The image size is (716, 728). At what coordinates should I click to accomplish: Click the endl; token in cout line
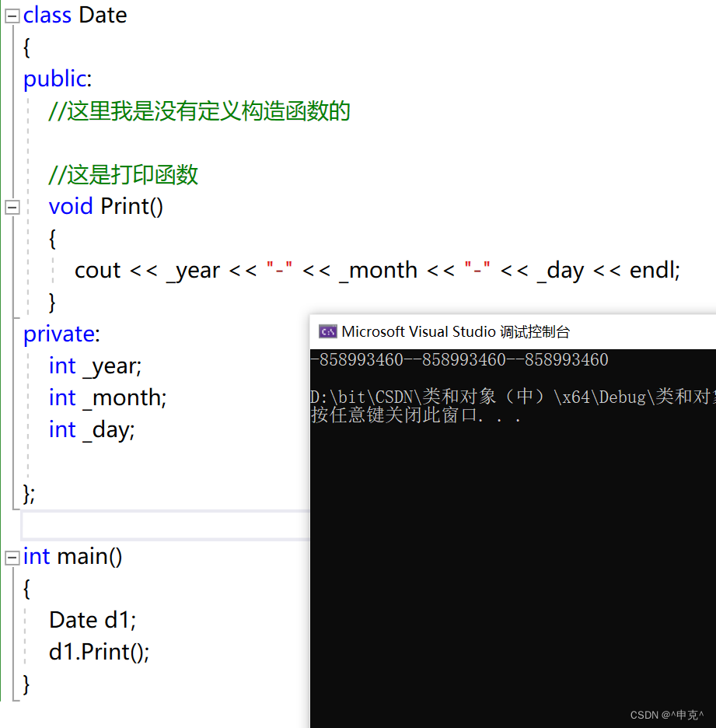655,270
